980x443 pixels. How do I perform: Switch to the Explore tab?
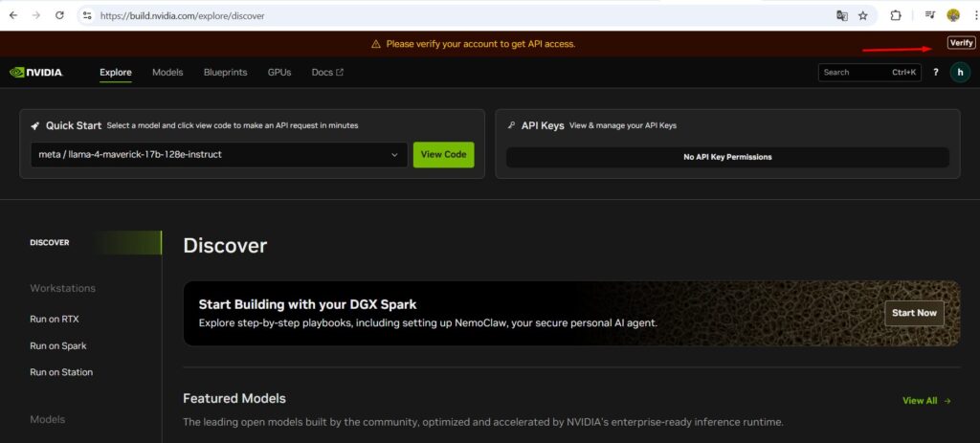click(116, 73)
